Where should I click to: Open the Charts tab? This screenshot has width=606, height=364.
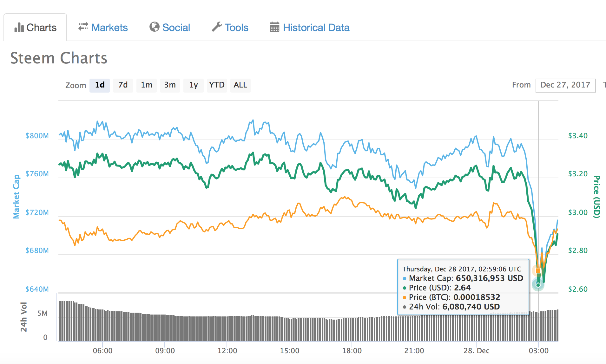pyautogui.click(x=35, y=28)
